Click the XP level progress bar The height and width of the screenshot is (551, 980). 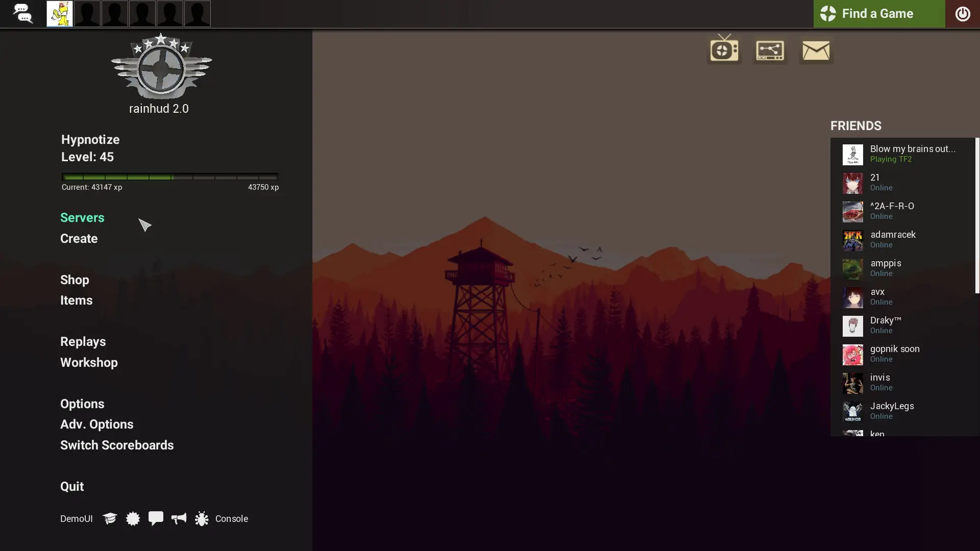coord(169,177)
